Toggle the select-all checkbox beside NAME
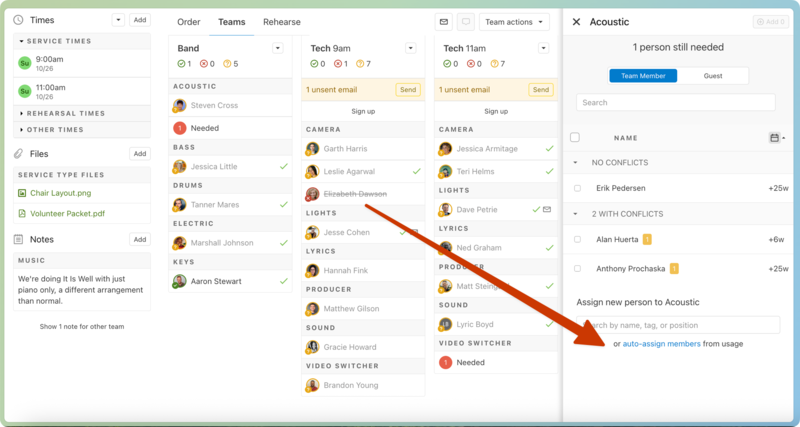This screenshot has width=800, height=427. tap(575, 138)
